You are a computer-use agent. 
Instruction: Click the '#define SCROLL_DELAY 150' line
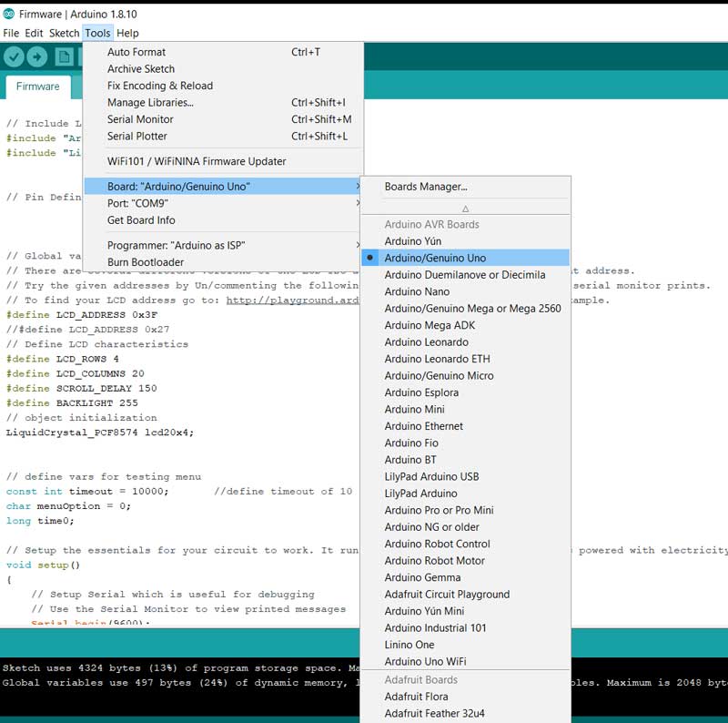click(x=81, y=389)
